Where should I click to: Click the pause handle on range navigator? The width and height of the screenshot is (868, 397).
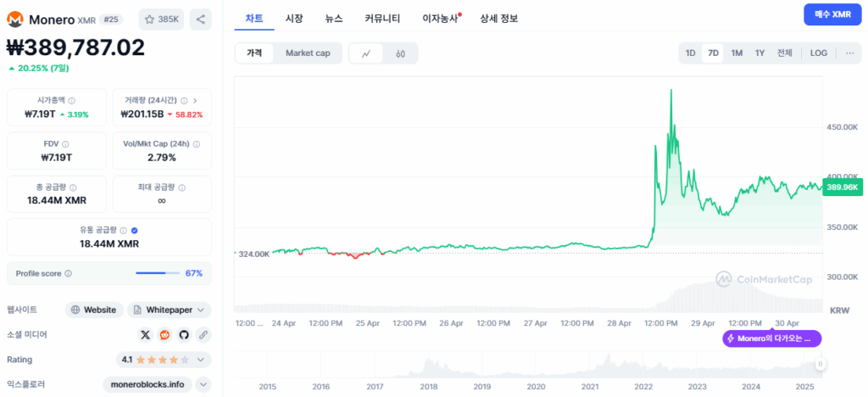tap(820, 364)
